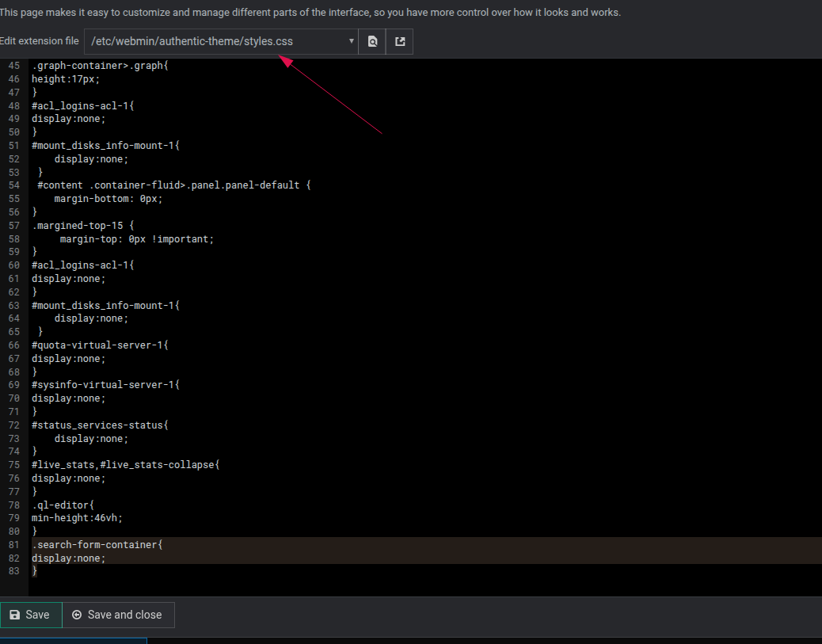Click the .ql-editor selector line

pos(63,505)
